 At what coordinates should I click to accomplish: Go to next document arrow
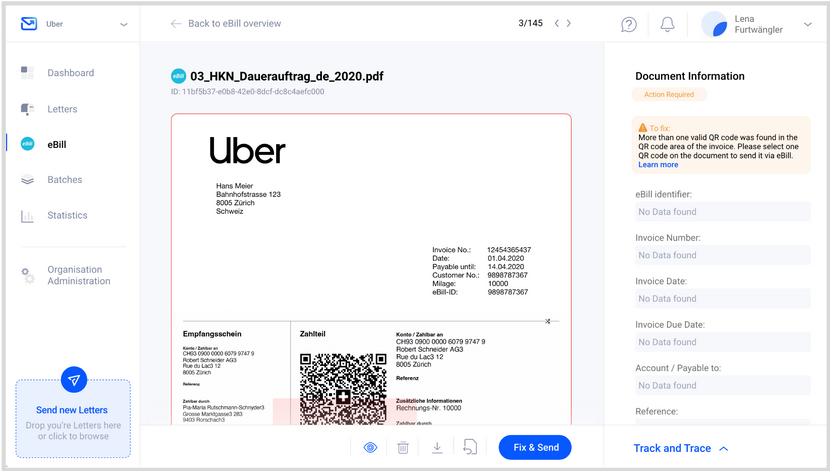point(569,23)
